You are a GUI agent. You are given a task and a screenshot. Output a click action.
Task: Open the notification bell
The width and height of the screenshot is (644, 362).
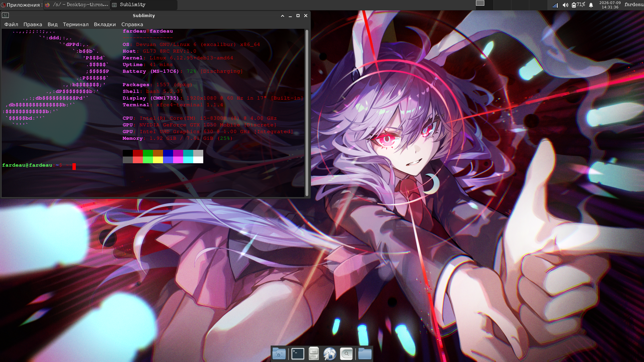(x=591, y=5)
